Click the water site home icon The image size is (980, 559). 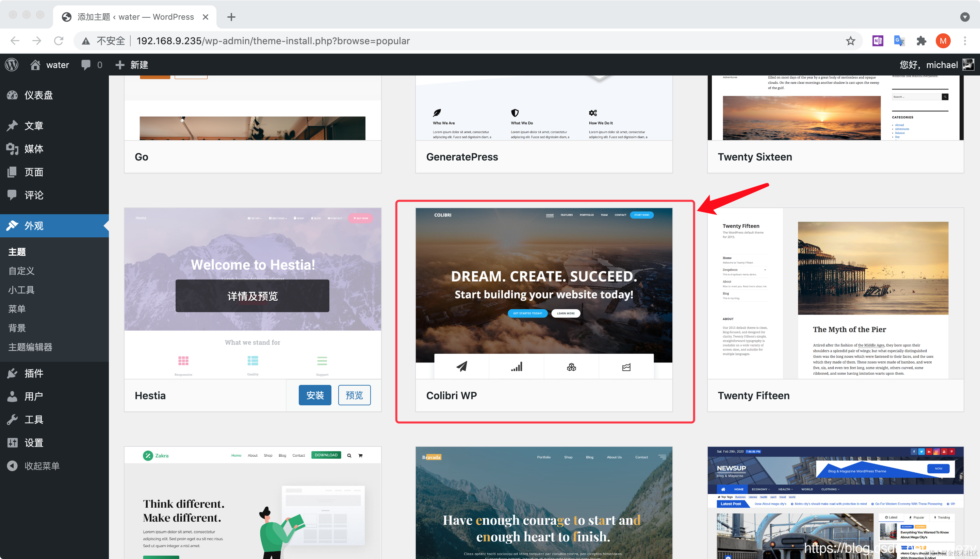35,65
